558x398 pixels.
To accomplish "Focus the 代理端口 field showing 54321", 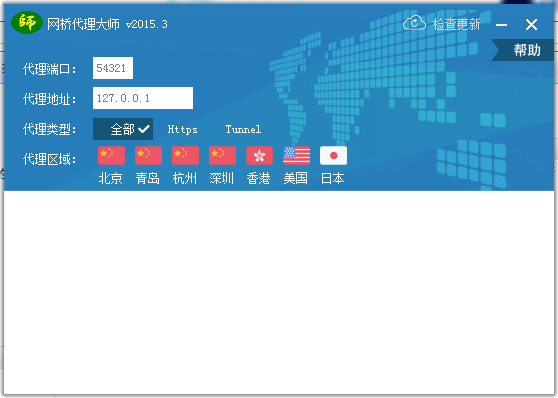I will click(x=113, y=68).
